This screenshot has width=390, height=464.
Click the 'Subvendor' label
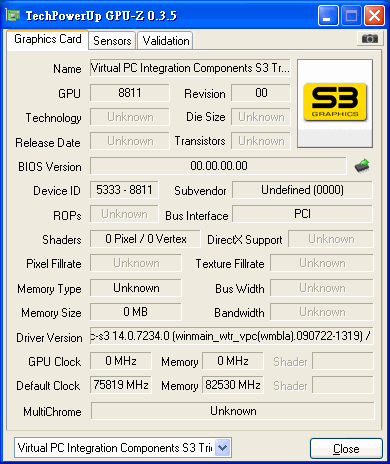[200, 191]
